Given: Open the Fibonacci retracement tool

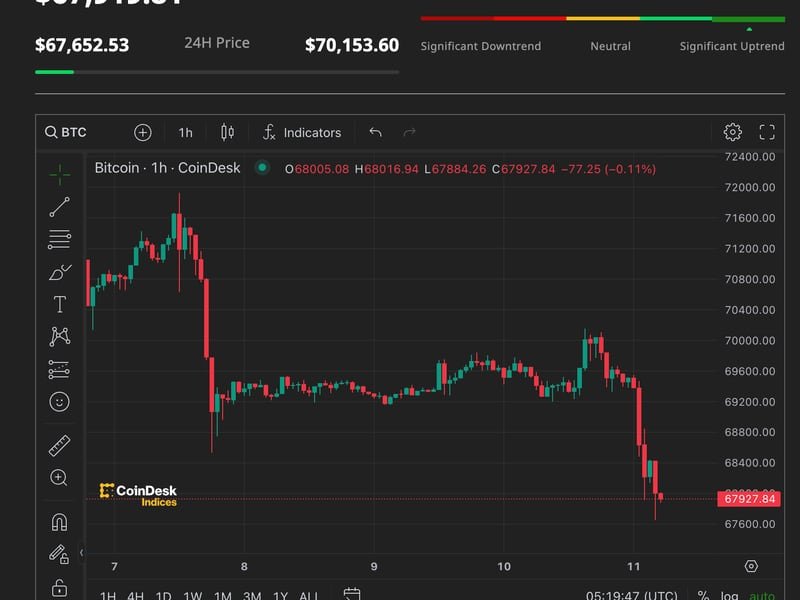Looking at the screenshot, I should [59, 240].
